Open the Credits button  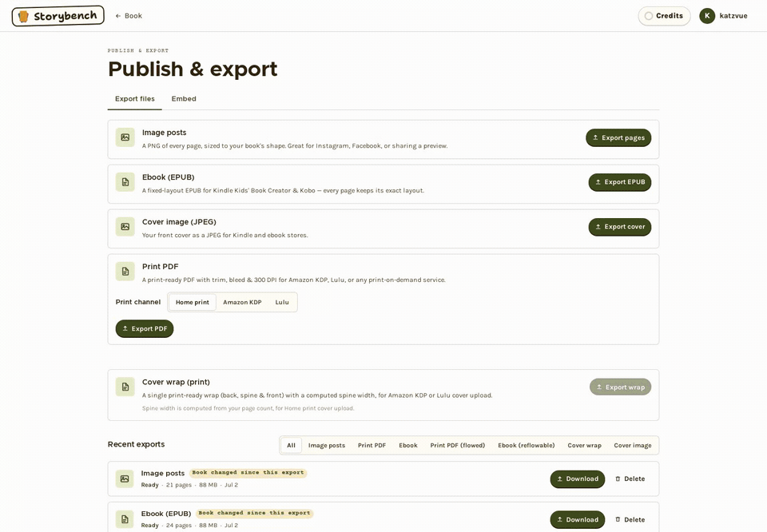664,16
